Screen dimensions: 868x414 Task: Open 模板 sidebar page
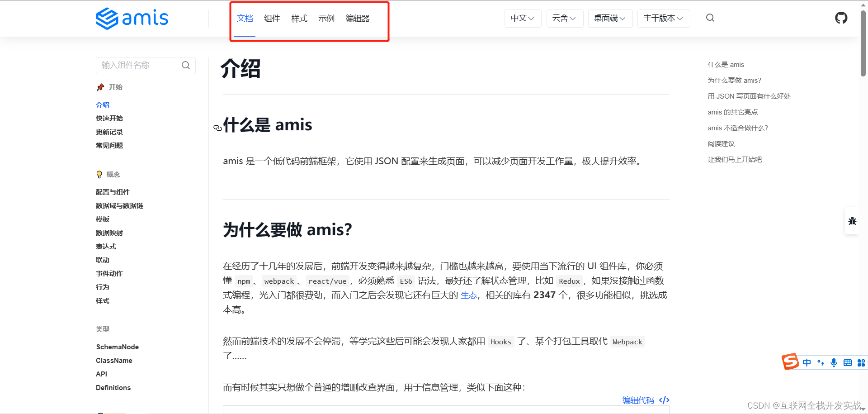pos(103,219)
